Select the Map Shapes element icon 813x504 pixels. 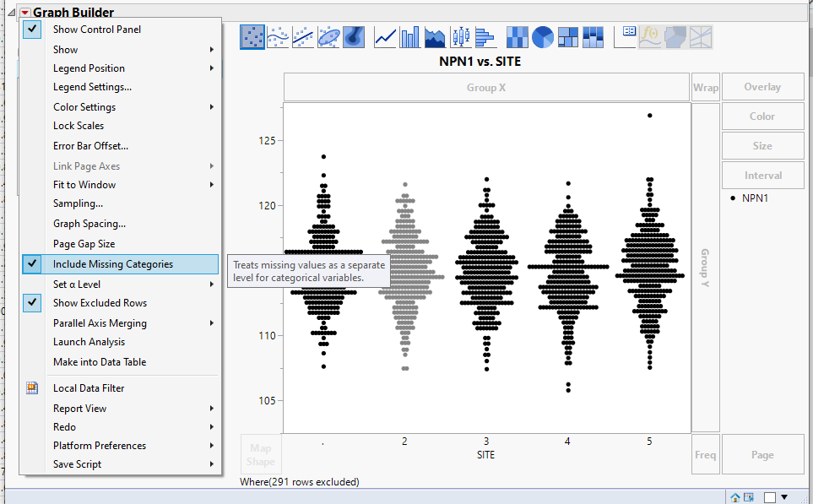tap(675, 37)
